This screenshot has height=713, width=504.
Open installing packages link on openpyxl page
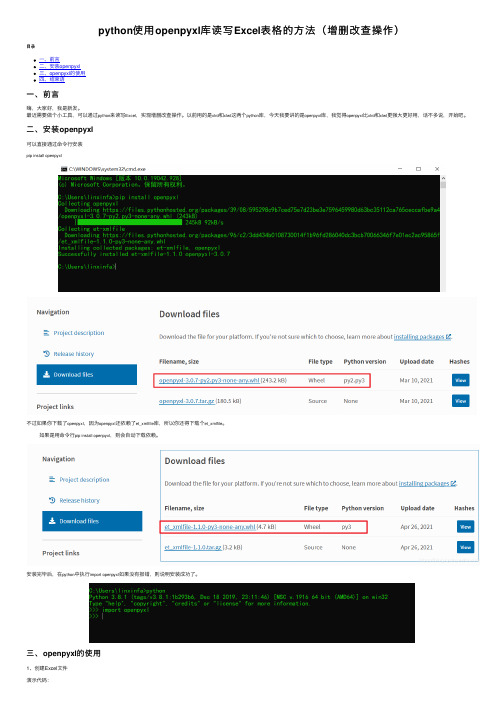point(419,337)
